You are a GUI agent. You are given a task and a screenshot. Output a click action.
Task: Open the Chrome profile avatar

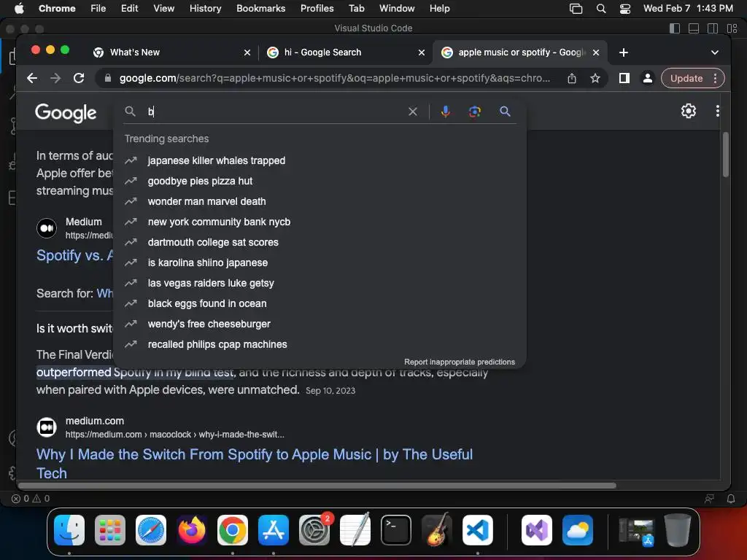click(x=648, y=78)
